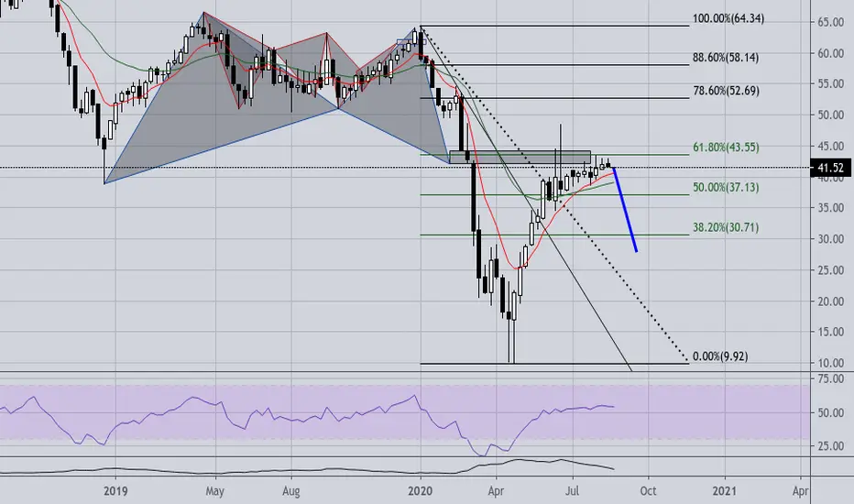854x504 pixels.
Task: Click the 15.00 price axis label
Action: (830, 332)
